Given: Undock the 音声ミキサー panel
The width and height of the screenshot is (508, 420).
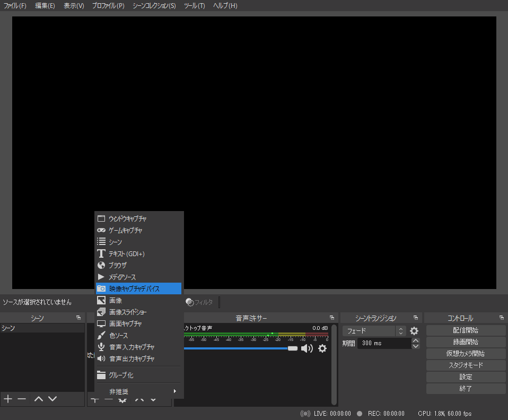Looking at the screenshot, I should point(332,318).
